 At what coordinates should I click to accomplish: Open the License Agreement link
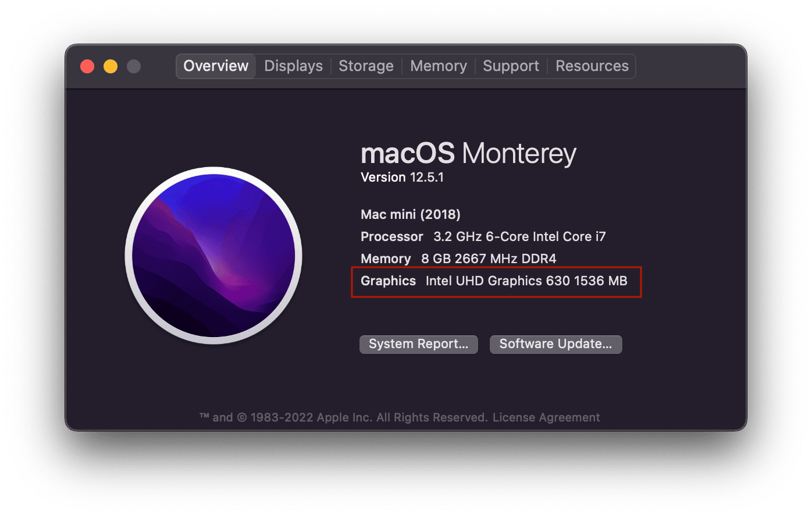click(546, 417)
